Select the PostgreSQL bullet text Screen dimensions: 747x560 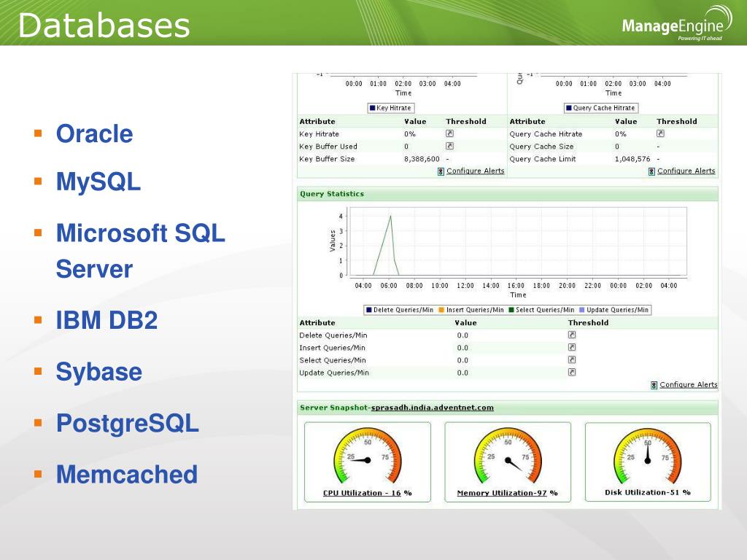click(128, 424)
